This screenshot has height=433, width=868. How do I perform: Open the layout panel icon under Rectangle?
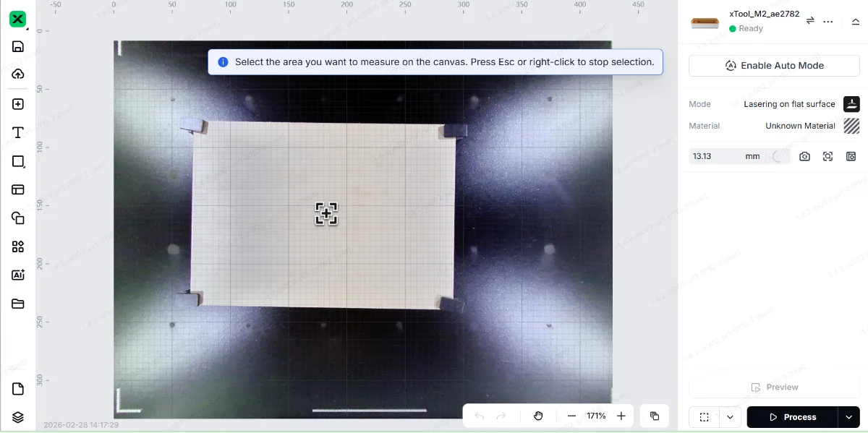click(x=18, y=189)
